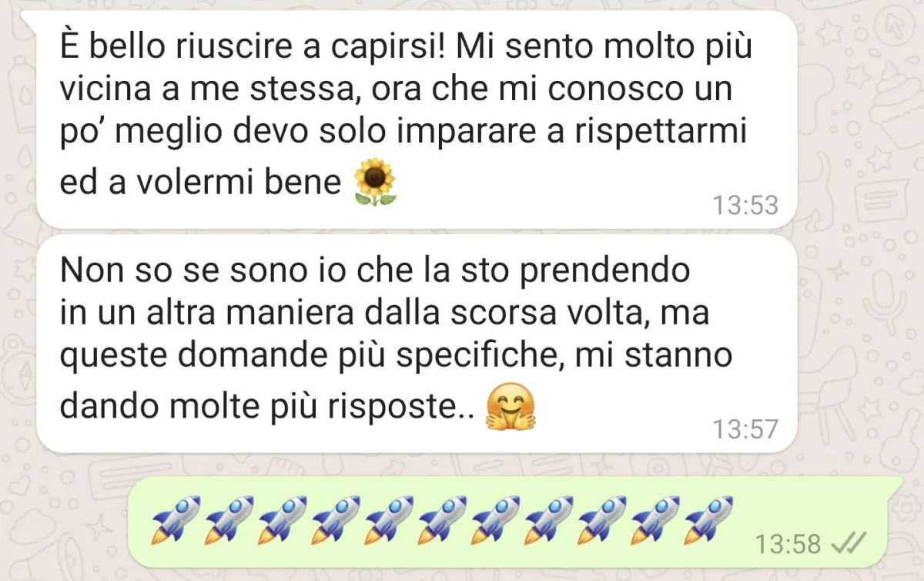Select the message starting "È bello riuscire"

[x=416, y=119]
